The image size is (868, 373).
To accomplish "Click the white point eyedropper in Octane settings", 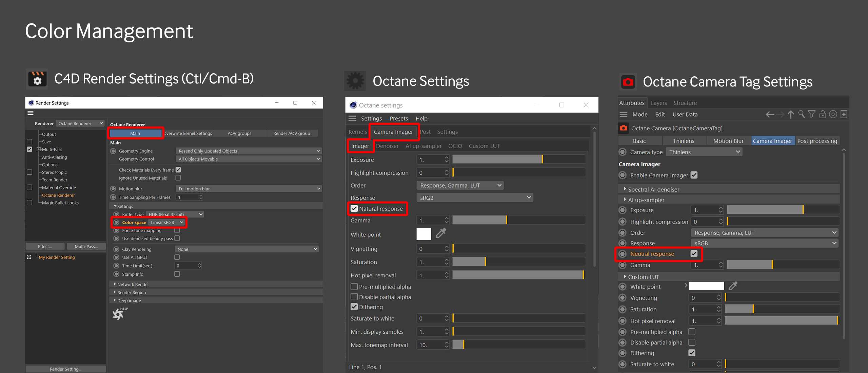I will tap(441, 233).
